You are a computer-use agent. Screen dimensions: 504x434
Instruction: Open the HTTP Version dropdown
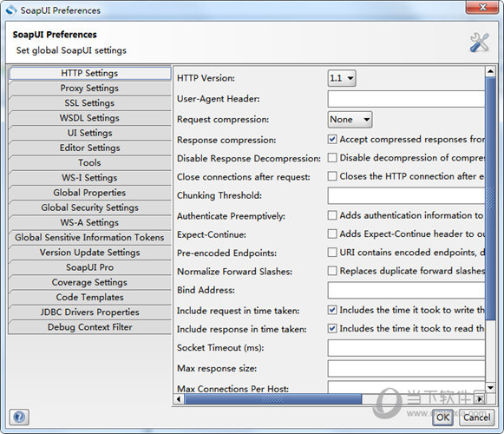(342, 78)
